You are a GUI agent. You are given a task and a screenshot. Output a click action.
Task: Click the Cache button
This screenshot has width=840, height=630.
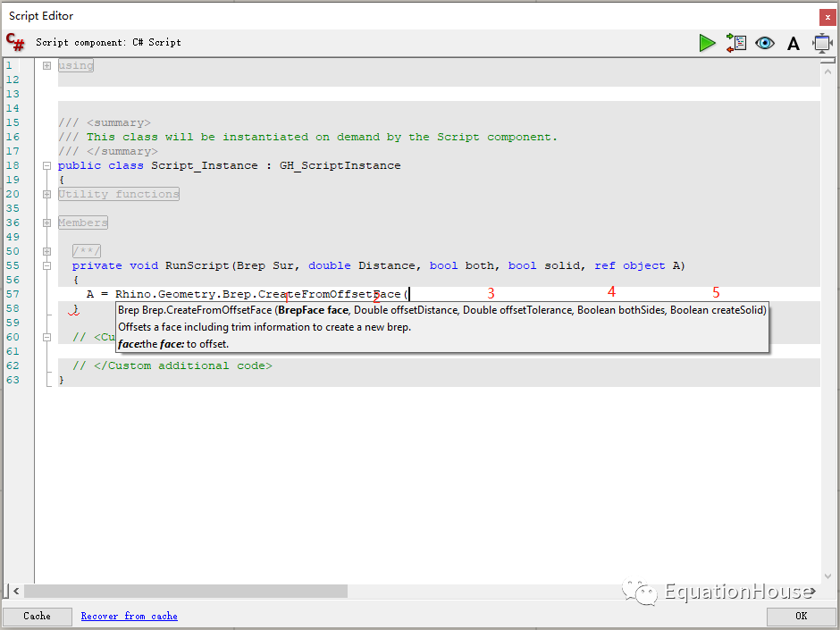37,616
